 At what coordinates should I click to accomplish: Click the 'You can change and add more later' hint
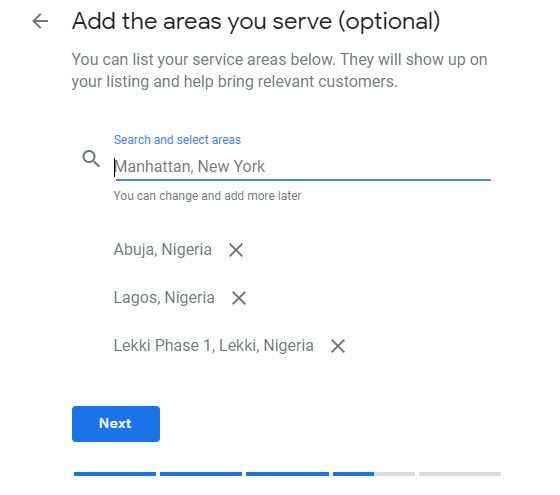208,196
